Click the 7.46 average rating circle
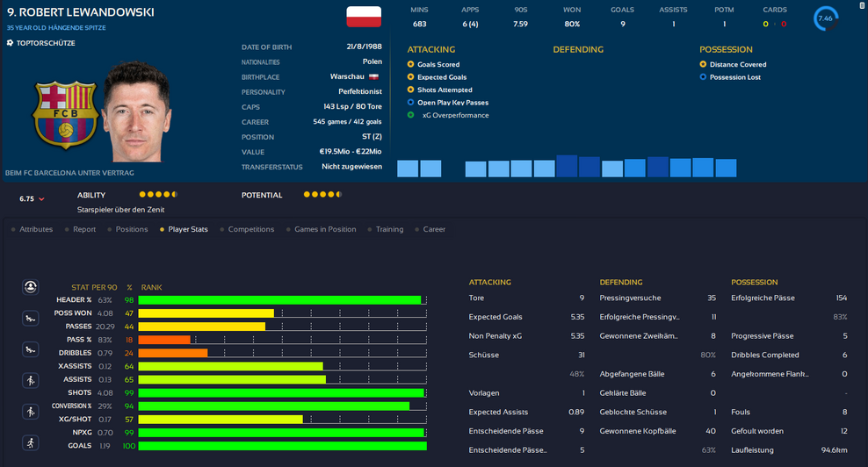Image resolution: width=868 pixels, height=467 pixels. click(826, 18)
